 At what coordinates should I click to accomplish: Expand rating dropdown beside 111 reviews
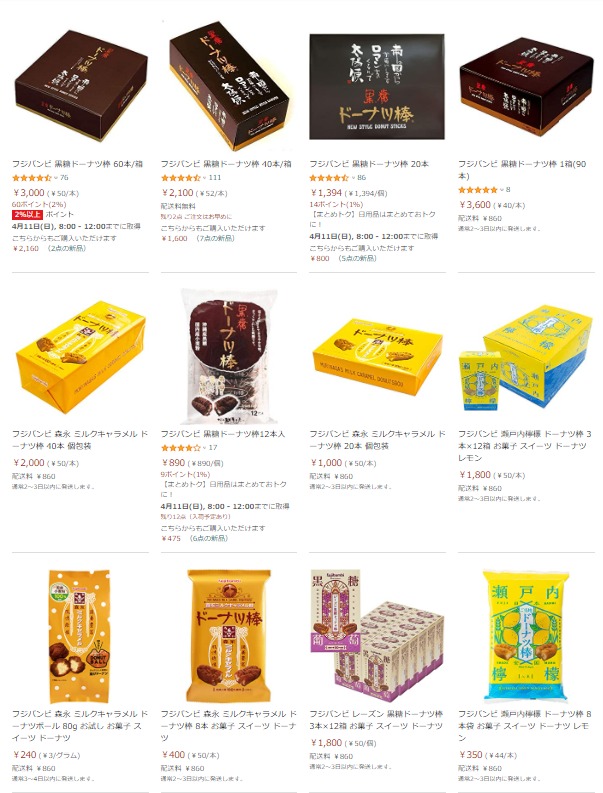205,178
